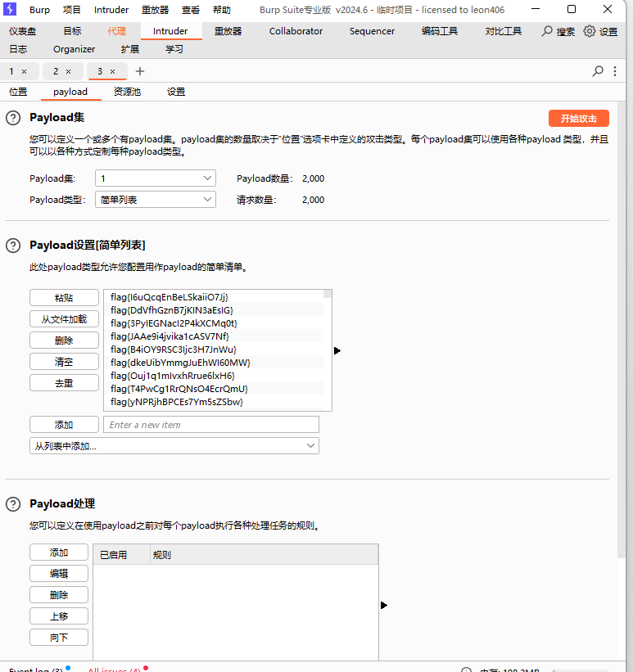
Task: Click the payload list vertical scrollbar
Action: [328, 350]
